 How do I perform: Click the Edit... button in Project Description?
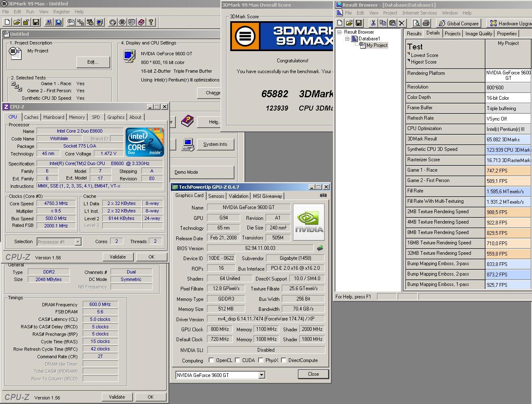click(x=93, y=62)
